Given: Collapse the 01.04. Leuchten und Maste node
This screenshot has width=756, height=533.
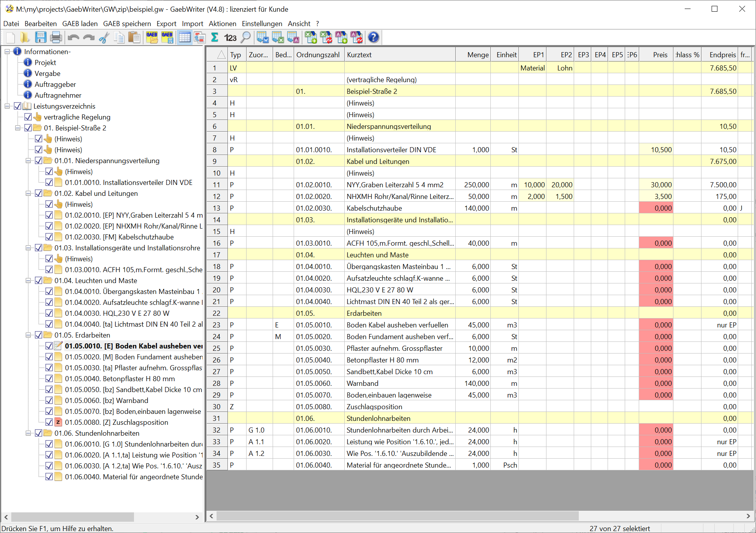Looking at the screenshot, I should click(28, 280).
